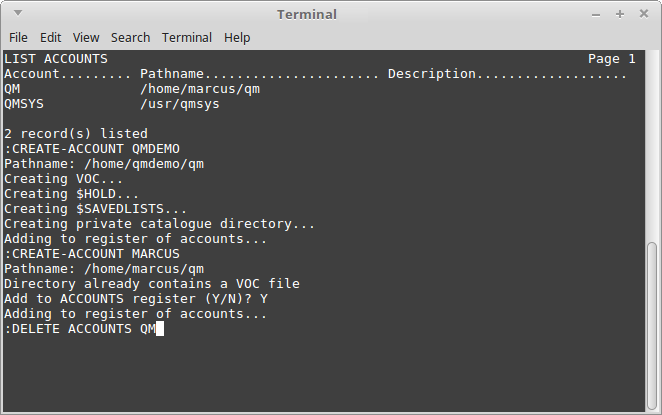Image resolution: width=662 pixels, height=415 pixels.
Task: Open the Edit menu
Action: [x=51, y=38]
